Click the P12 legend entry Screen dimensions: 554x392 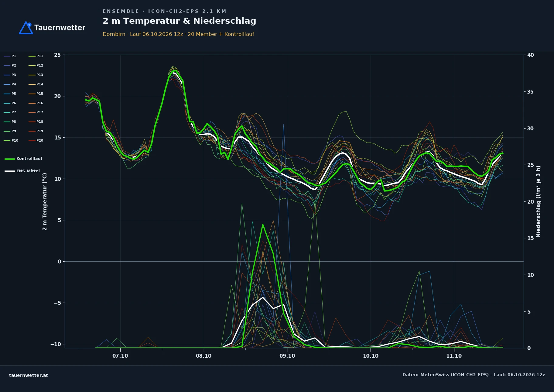click(36, 65)
